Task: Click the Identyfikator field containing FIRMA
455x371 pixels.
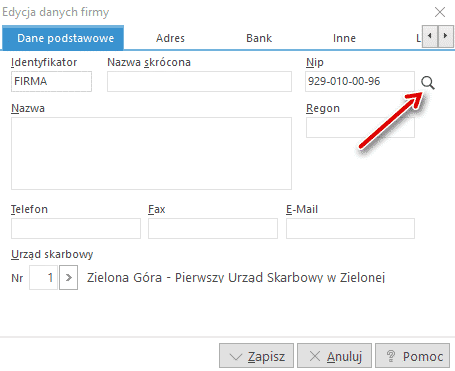Action: pos(51,81)
